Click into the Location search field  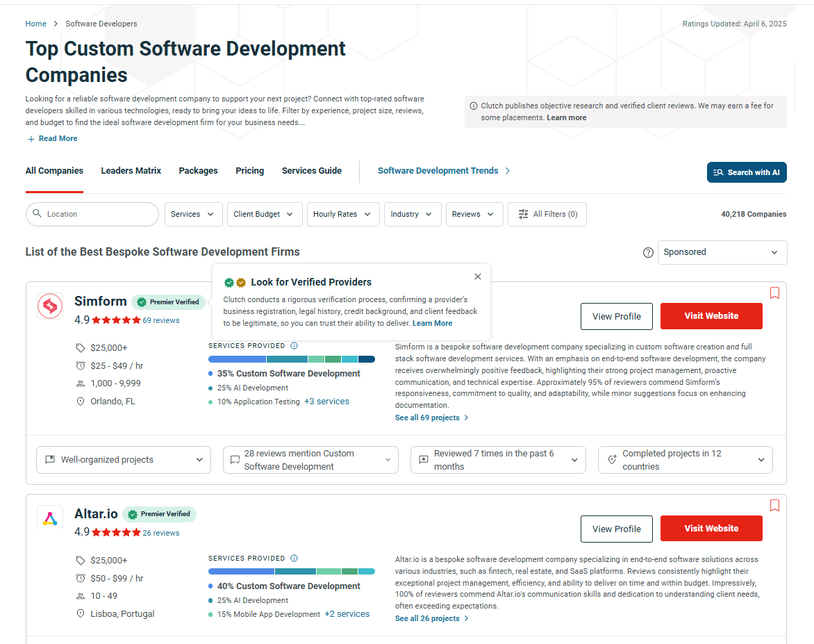tap(92, 215)
